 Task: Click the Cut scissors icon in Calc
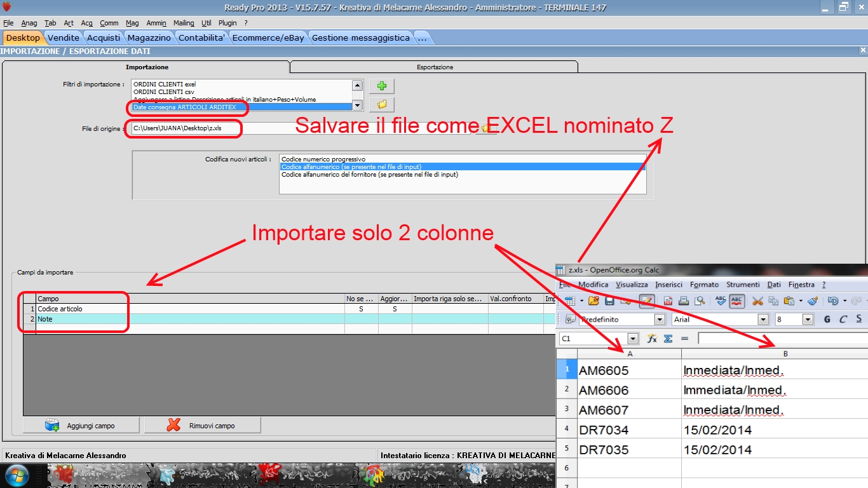coord(757,301)
